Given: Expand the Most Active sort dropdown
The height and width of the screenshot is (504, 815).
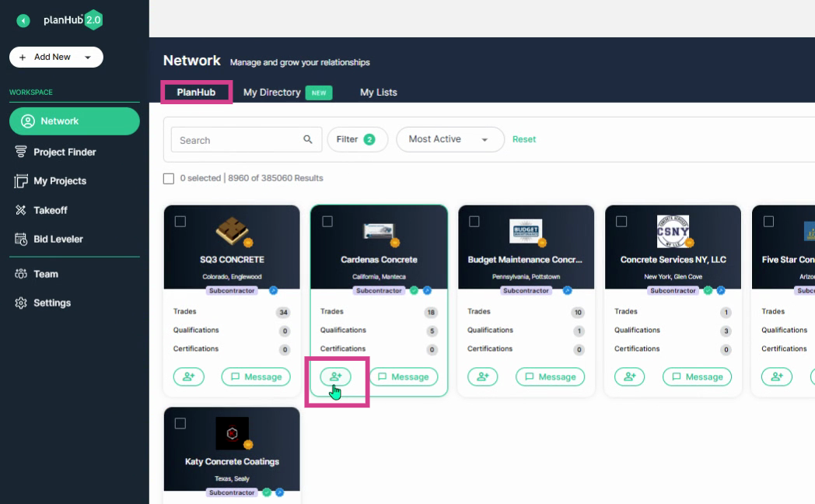Looking at the screenshot, I should point(450,139).
